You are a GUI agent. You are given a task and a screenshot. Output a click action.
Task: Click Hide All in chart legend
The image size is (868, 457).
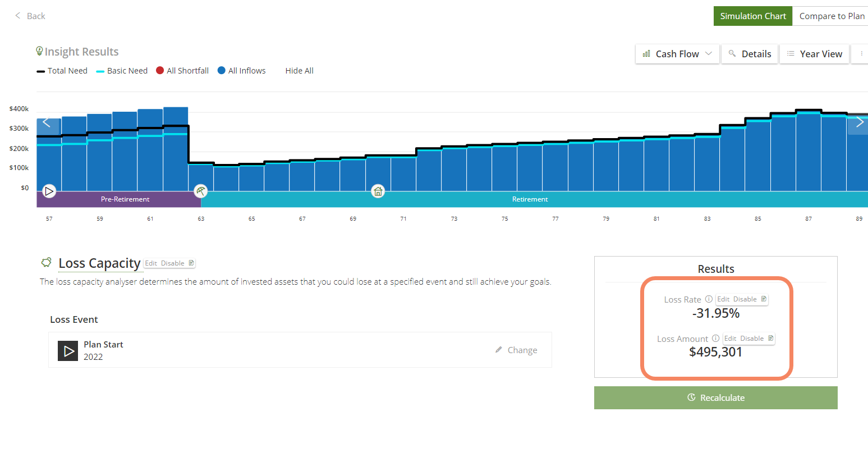(299, 71)
